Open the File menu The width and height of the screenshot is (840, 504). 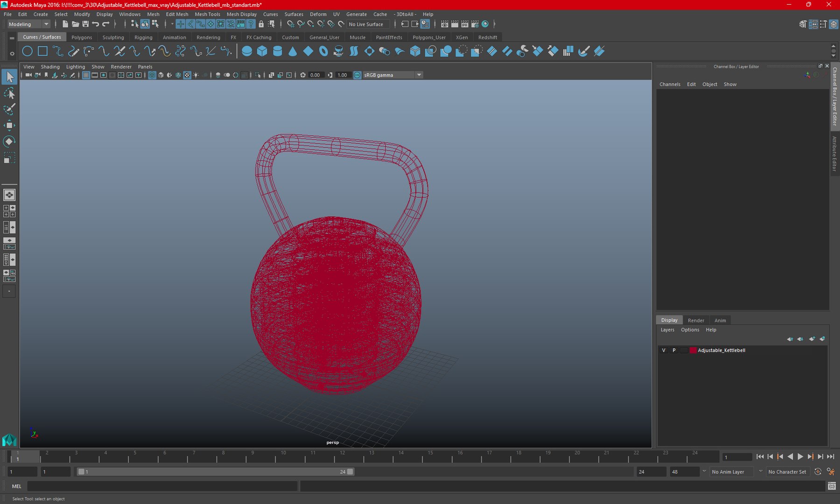(x=8, y=14)
